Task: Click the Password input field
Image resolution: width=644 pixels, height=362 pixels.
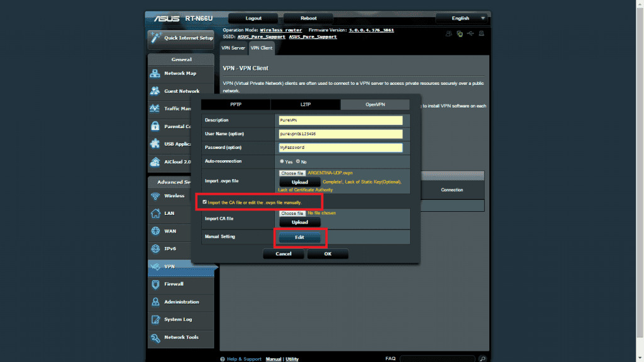Action: [x=340, y=147]
